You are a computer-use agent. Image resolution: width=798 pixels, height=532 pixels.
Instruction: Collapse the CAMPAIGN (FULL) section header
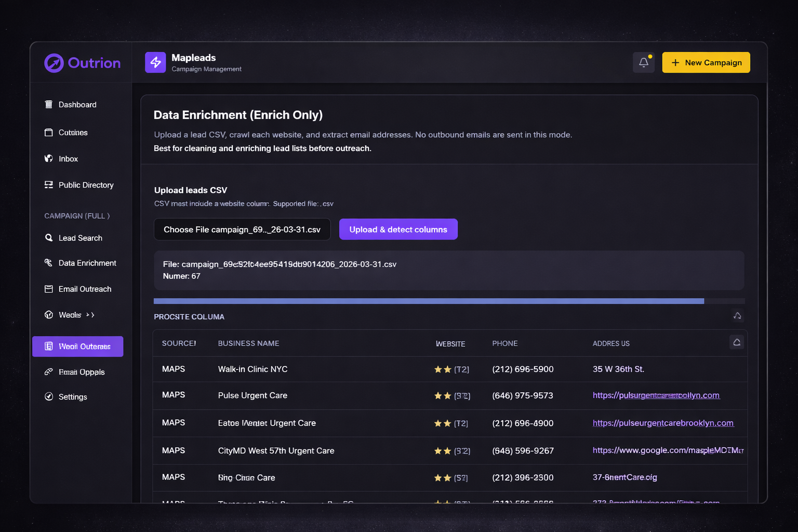pos(76,216)
